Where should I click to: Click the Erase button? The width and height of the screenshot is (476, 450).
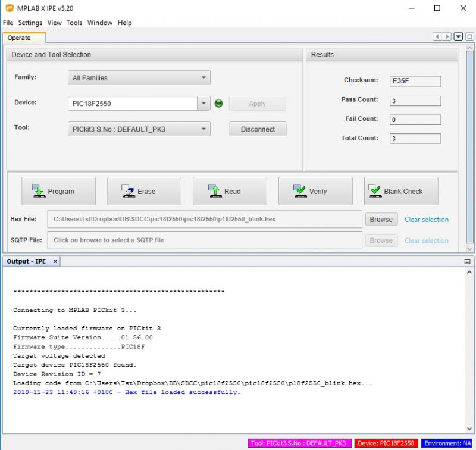point(144,191)
